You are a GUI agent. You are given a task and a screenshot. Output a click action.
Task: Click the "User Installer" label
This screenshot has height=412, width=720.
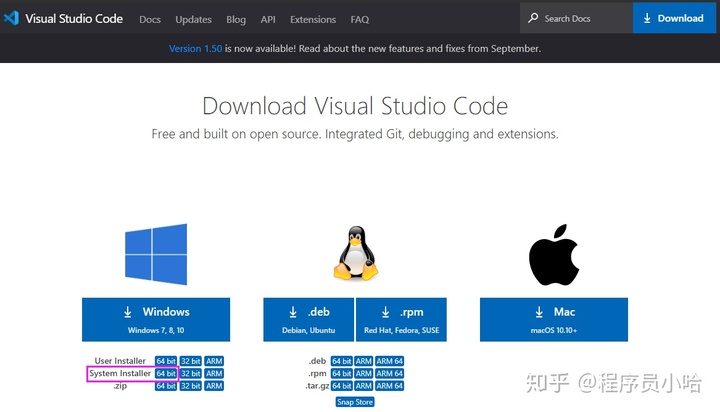pos(120,361)
